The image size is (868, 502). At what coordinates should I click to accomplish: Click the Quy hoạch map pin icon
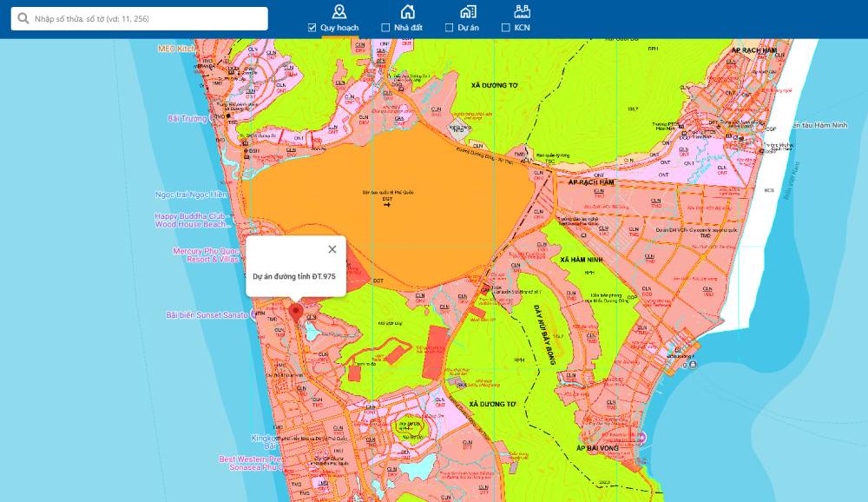click(339, 11)
